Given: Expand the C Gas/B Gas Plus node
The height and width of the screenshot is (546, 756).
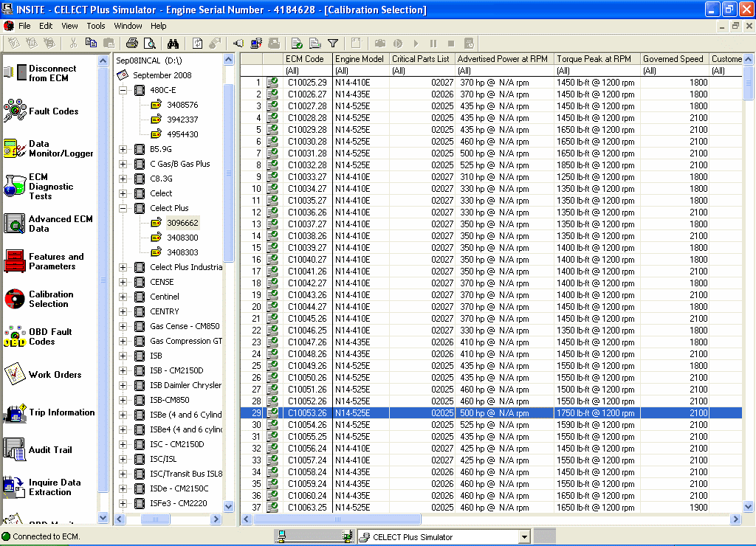Looking at the screenshot, I should click(x=123, y=164).
